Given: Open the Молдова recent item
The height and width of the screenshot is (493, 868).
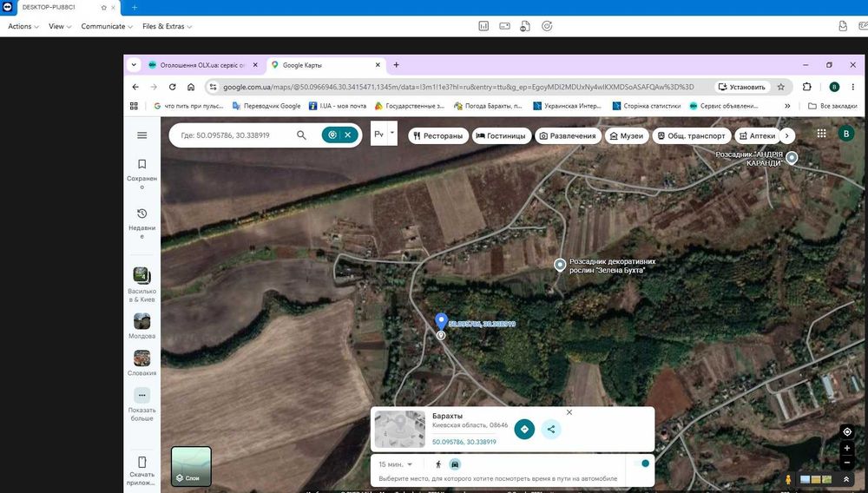Looking at the screenshot, I should 141,325.
